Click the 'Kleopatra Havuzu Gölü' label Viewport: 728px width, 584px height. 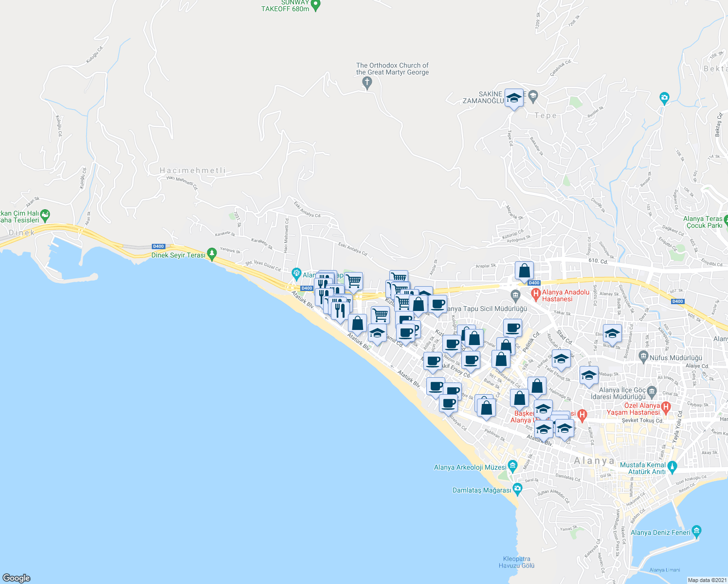(516, 562)
